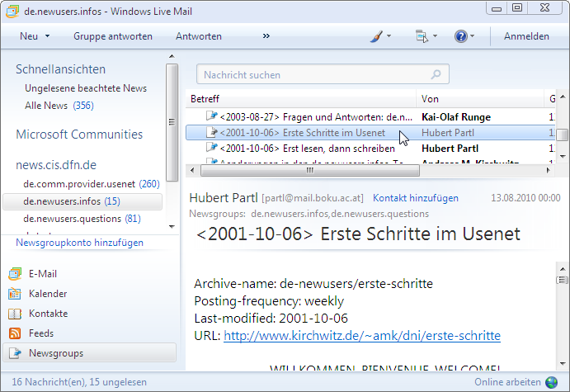This screenshot has width=570, height=392.
Task: Open Feeds in the sidebar
Action: (x=40, y=333)
